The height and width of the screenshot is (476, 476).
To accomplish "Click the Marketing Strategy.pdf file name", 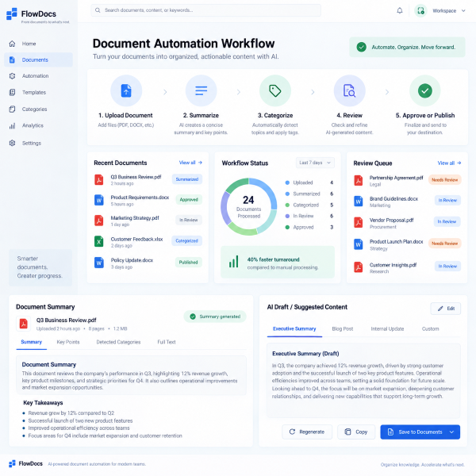I will 135,217.
